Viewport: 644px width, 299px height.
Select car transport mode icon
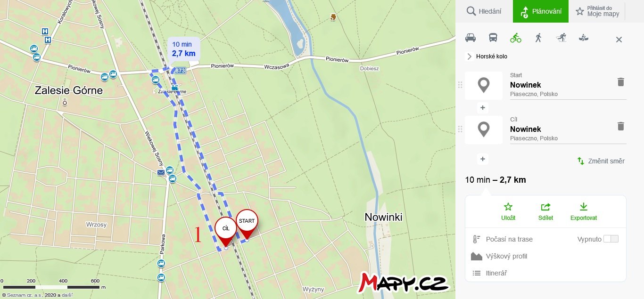(x=471, y=38)
